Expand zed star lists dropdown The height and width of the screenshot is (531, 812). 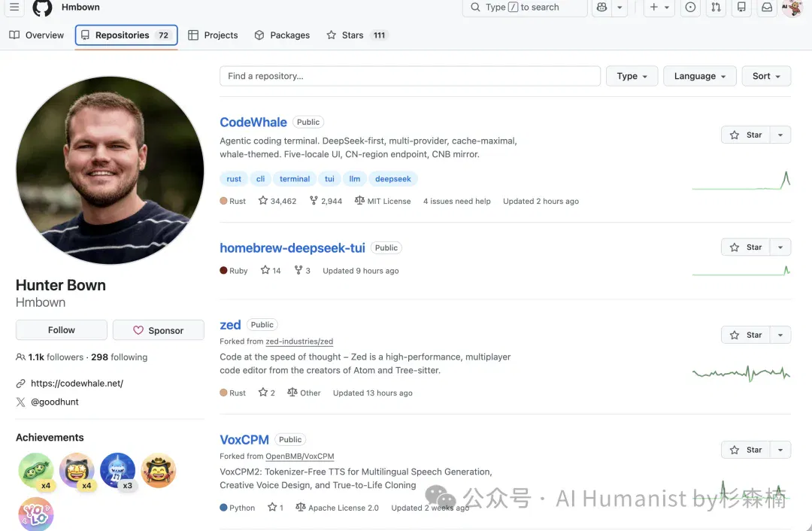pos(780,335)
